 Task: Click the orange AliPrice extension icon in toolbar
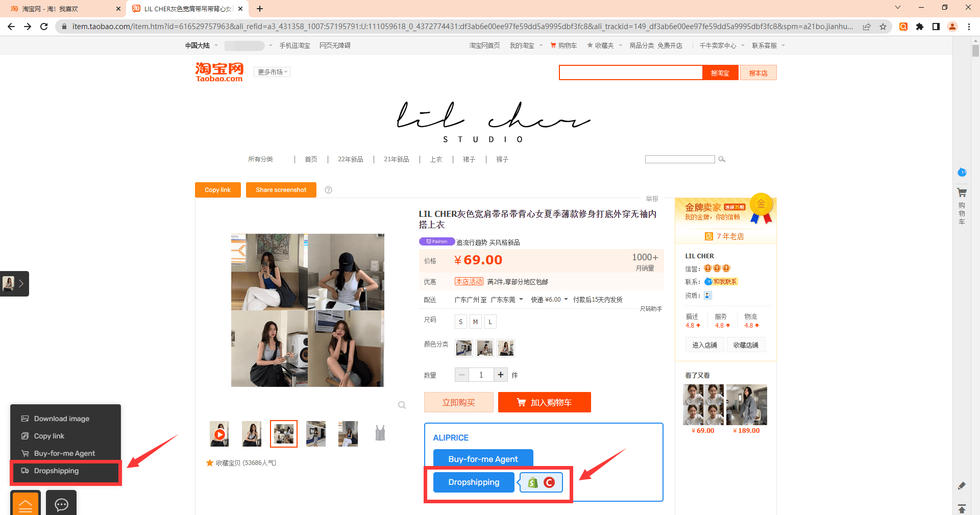903,27
